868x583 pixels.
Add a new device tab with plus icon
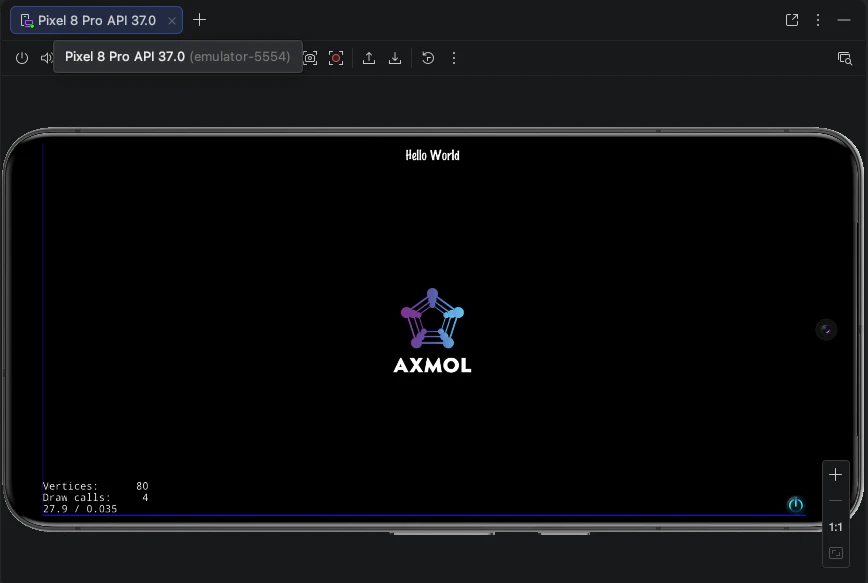(199, 20)
